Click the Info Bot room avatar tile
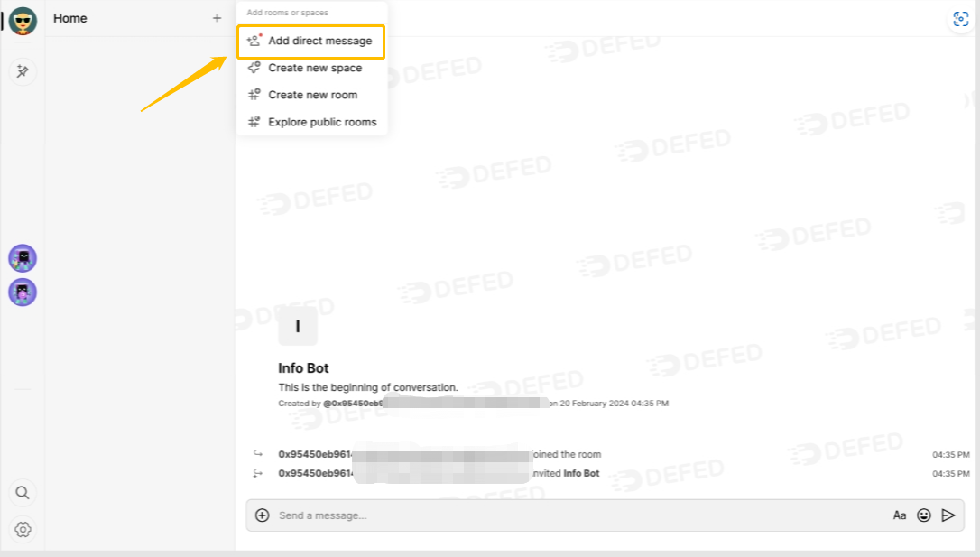 point(298,326)
